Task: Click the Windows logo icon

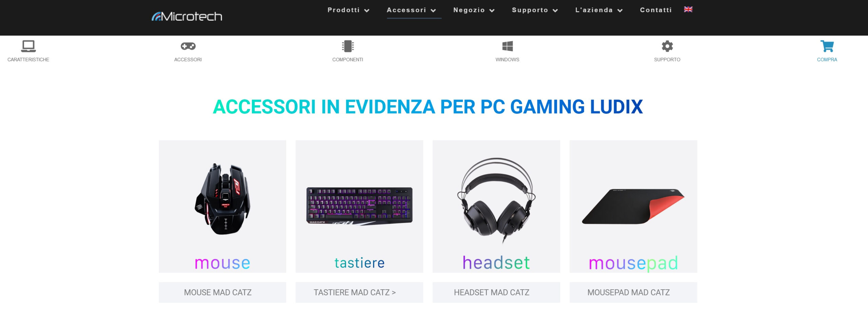Action: coord(507,46)
